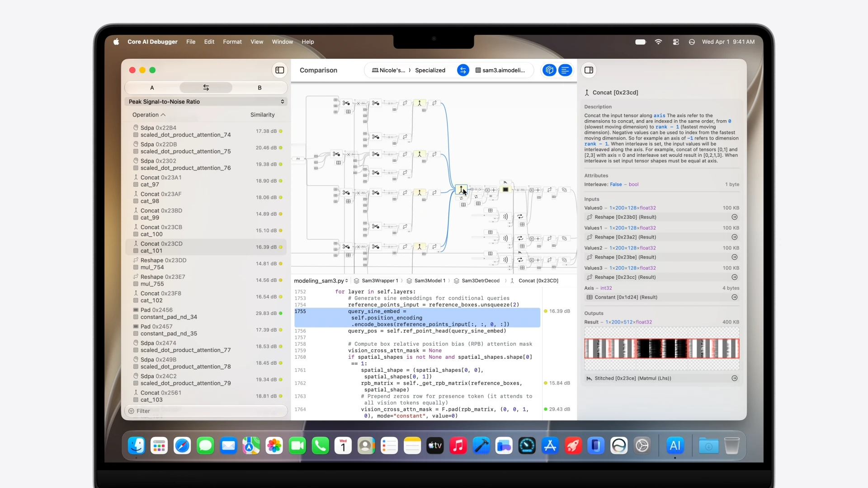Open Safari from the Dock
Viewport: 868px width, 488px height.
point(182,446)
